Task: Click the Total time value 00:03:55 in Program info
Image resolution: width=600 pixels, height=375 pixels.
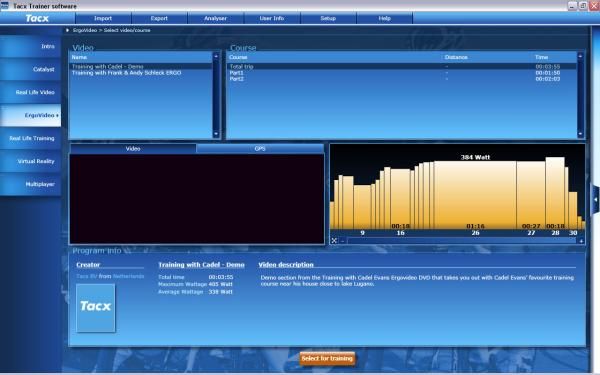Action: point(221,277)
